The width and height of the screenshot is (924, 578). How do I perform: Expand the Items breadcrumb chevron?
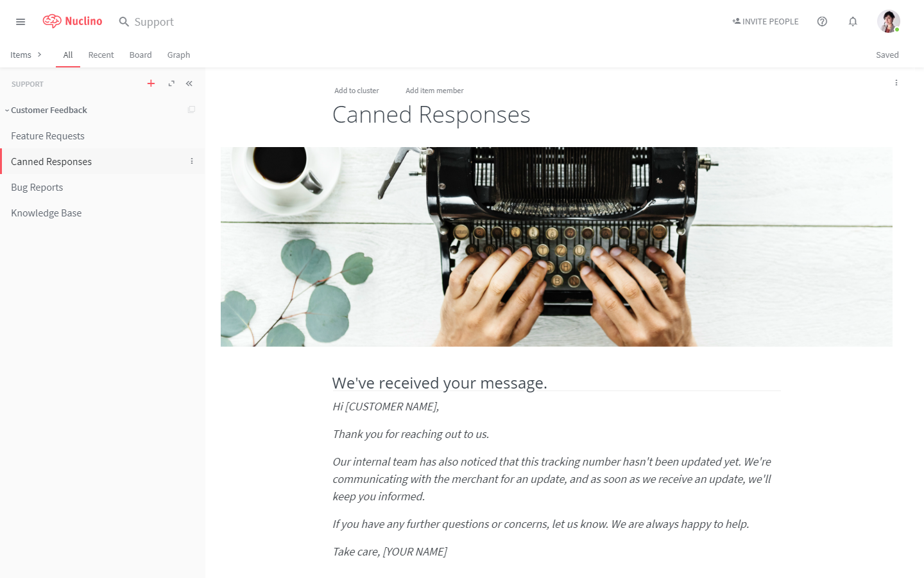(40, 55)
